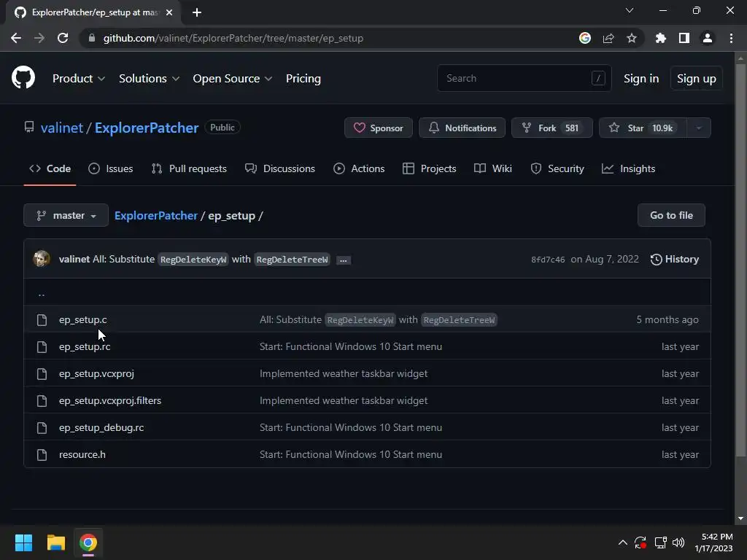
Task: Switch to the Wiki tab
Action: coord(493,168)
